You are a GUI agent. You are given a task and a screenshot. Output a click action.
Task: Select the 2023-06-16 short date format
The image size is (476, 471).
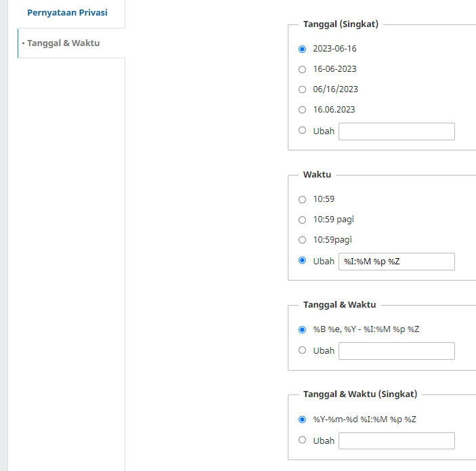click(302, 49)
